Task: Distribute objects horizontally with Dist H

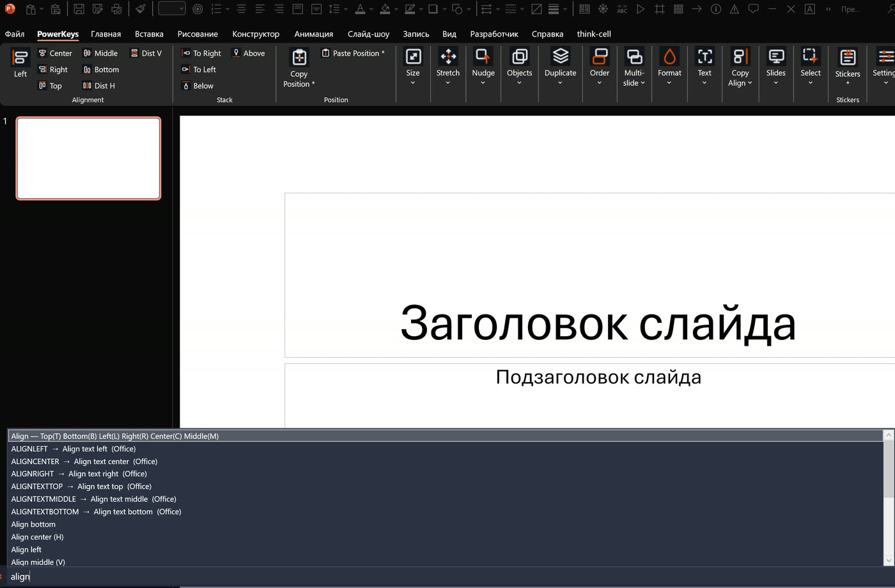Action: tap(99, 86)
